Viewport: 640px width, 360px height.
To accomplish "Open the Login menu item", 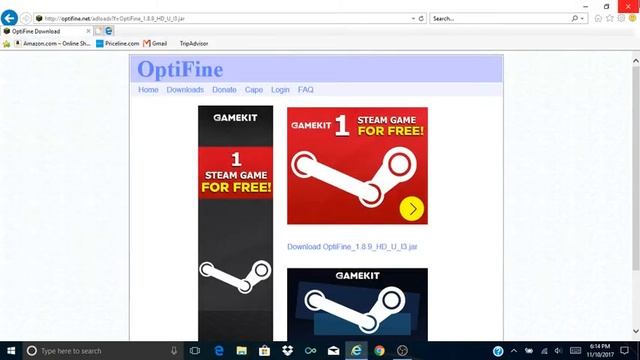I will coord(280,90).
